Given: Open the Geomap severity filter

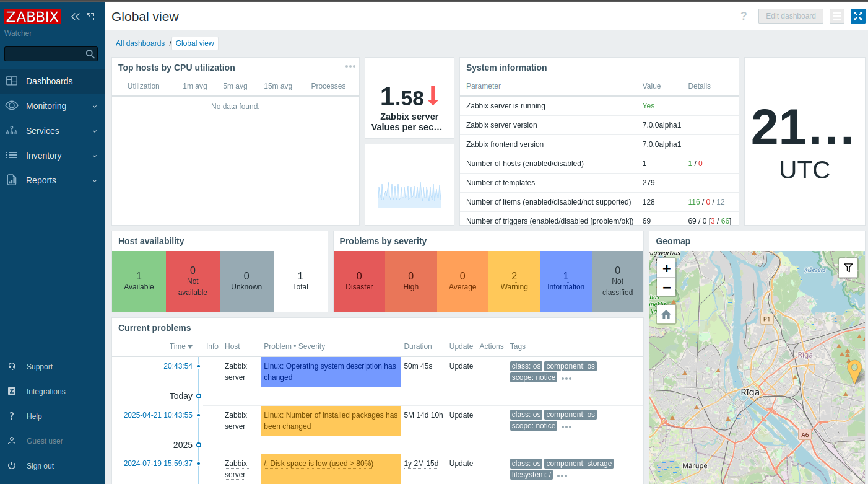Looking at the screenshot, I should click(x=848, y=268).
